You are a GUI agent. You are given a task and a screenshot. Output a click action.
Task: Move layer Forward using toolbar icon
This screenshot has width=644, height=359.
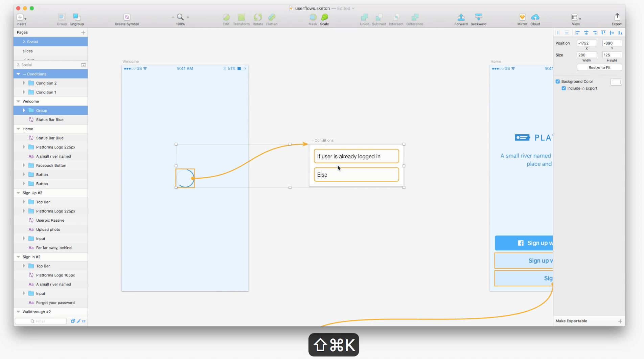point(461,17)
